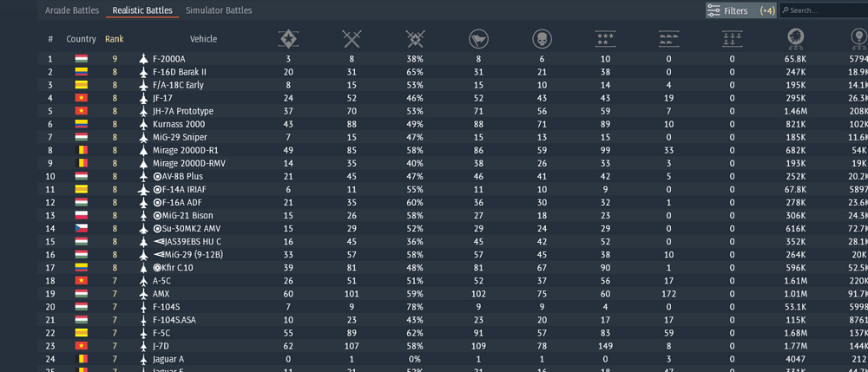This screenshot has width=868, height=372.
Task: Click the diamond star victories column icon
Action: 288,38
